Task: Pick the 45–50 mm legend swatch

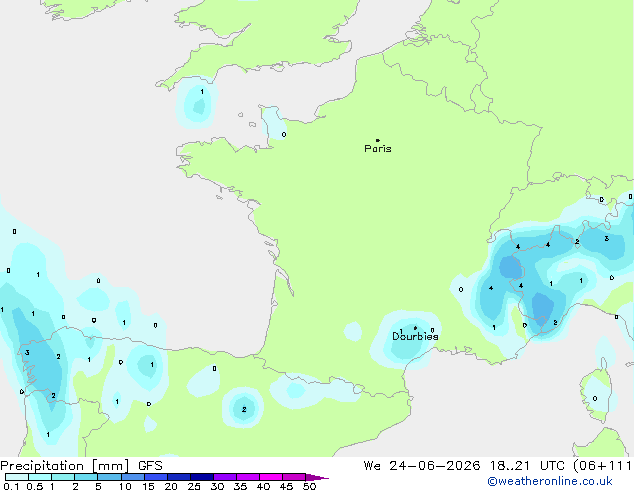Action: [x=294, y=477]
